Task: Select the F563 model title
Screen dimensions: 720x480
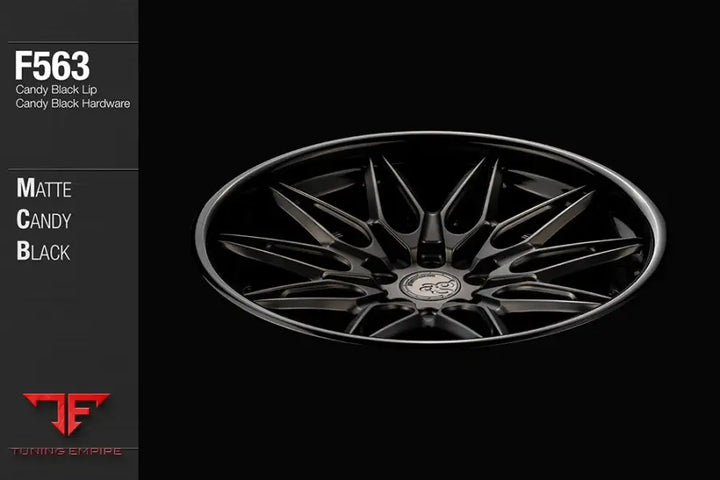Action: [x=52, y=67]
